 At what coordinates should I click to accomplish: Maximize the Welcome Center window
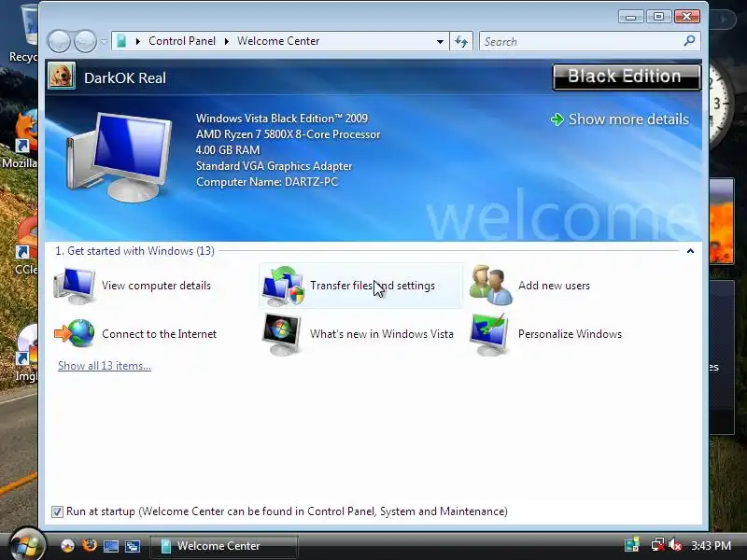pyautogui.click(x=658, y=17)
